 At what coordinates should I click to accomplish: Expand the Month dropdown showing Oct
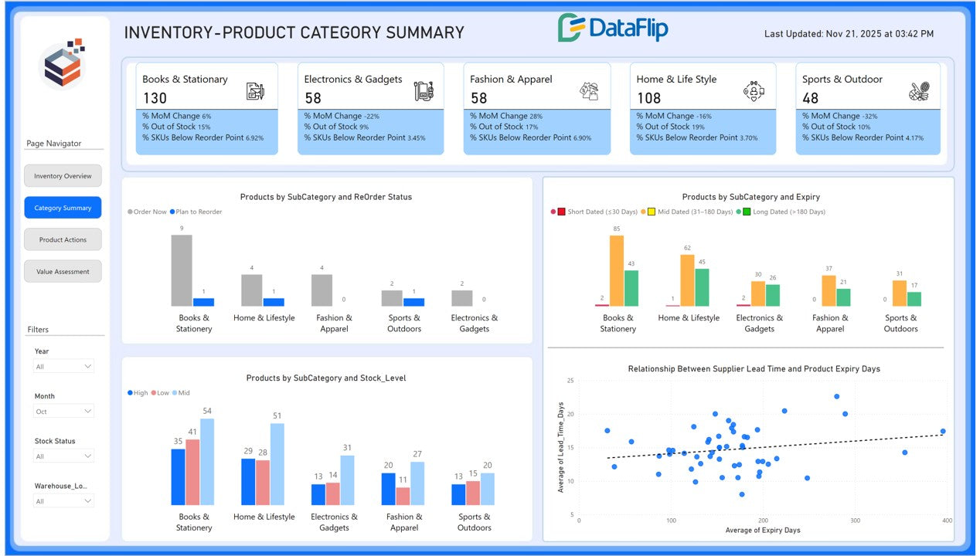[63, 412]
